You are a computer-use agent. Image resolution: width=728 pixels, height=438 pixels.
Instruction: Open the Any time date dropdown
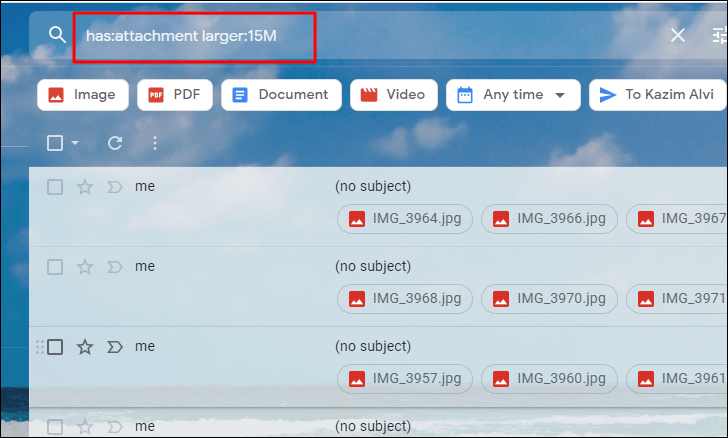pyautogui.click(x=513, y=95)
